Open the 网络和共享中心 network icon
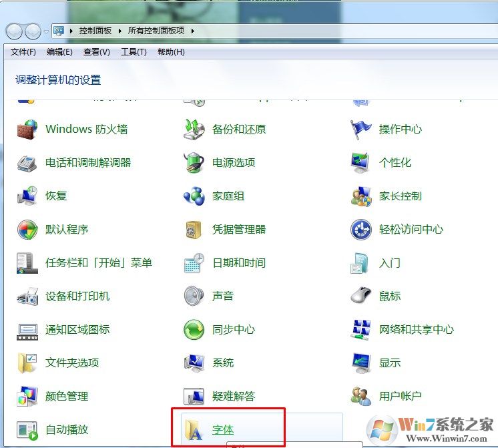 coord(360,329)
